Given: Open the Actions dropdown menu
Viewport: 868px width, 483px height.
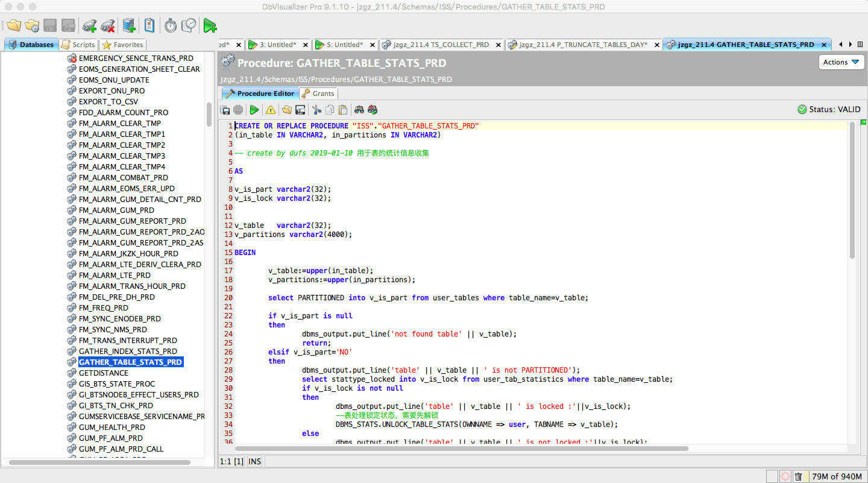Looking at the screenshot, I should click(841, 62).
